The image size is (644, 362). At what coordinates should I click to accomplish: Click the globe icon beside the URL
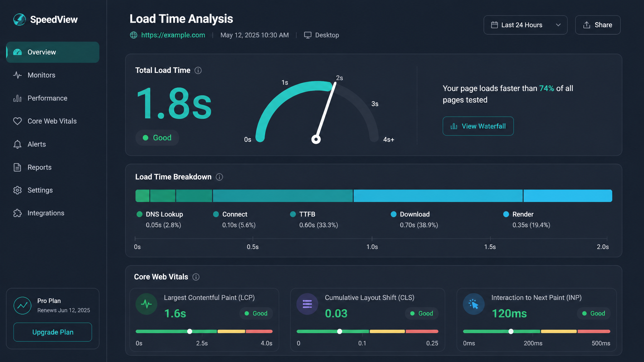click(x=134, y=35)
